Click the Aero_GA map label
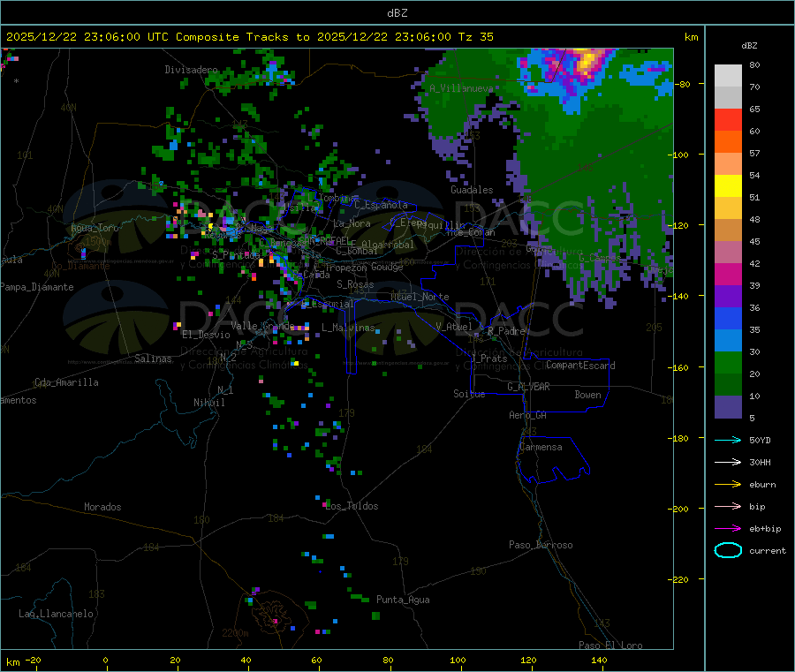 point(528,415)
